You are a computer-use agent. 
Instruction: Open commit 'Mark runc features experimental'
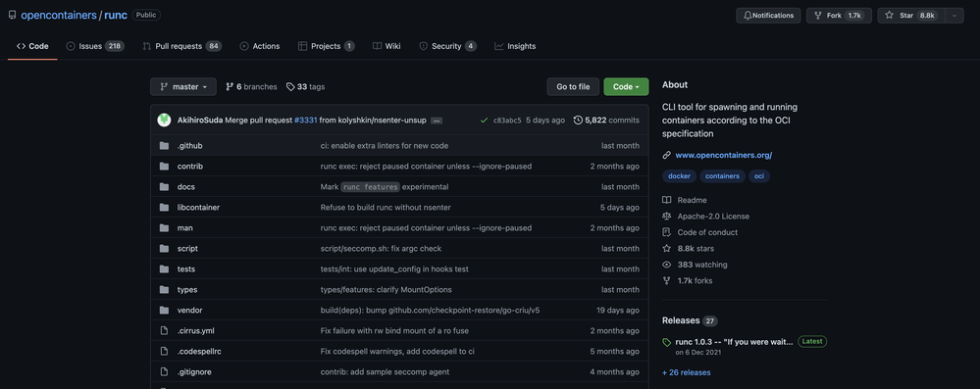pos(385,187)
